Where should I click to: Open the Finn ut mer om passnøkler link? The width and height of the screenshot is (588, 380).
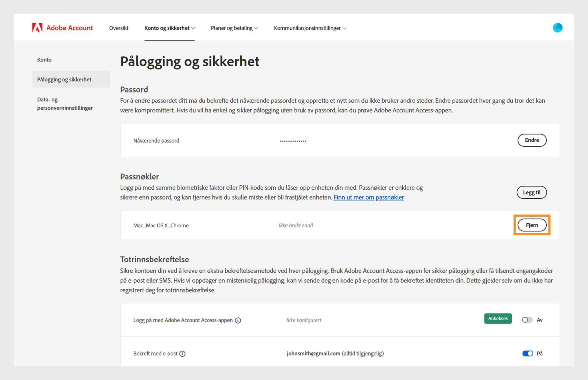click(368, 197)
